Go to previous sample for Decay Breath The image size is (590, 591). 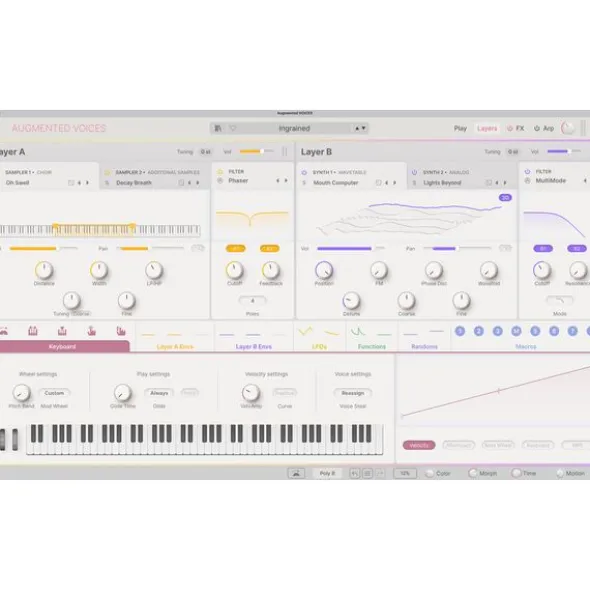click(x=189, y=183)
